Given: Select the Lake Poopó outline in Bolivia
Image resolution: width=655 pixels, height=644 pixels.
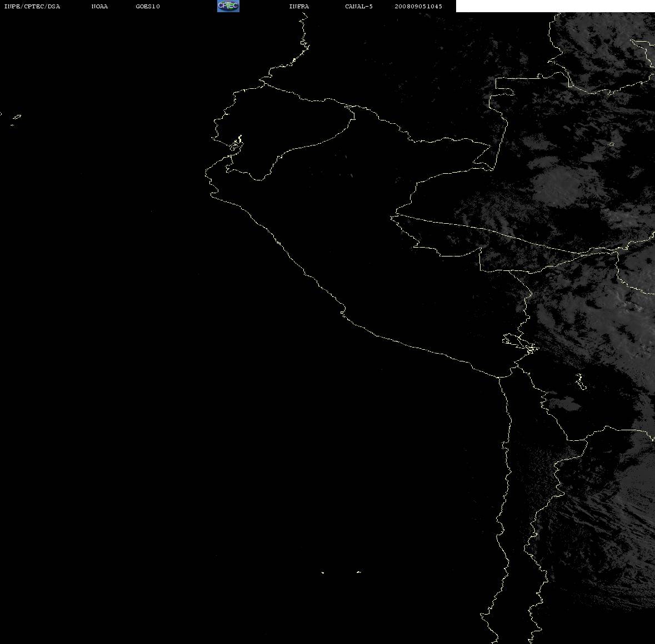Looking at the screenshot, I should [581, 381].
